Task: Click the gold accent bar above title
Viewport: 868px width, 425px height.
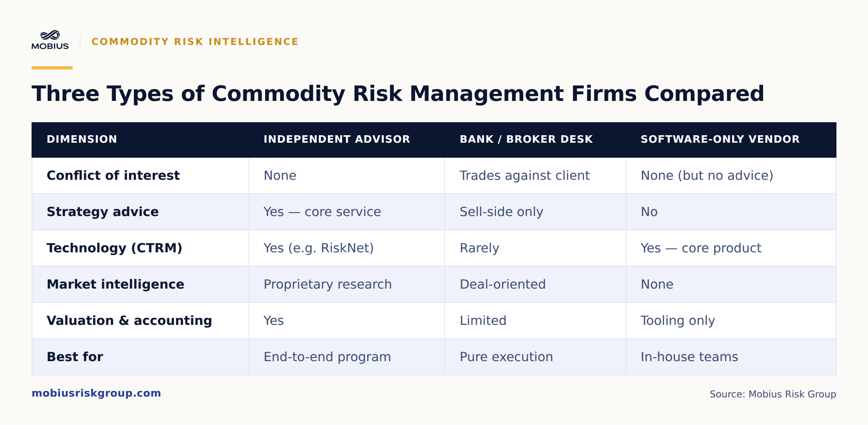Action: click(x=52, y=68)
